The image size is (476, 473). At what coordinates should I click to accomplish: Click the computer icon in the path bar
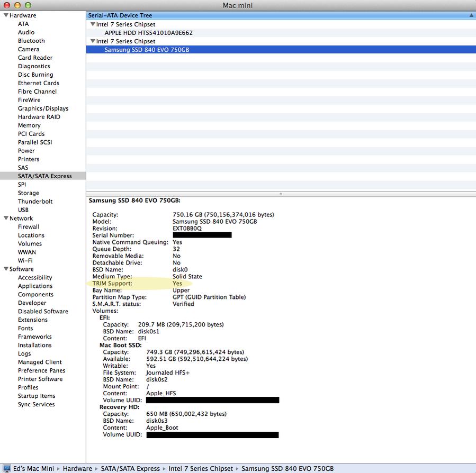tap(6, 469)
